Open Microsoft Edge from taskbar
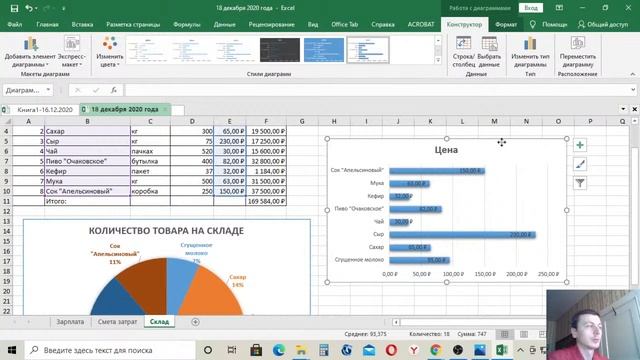Screen dimensions: 640x360 279,350
